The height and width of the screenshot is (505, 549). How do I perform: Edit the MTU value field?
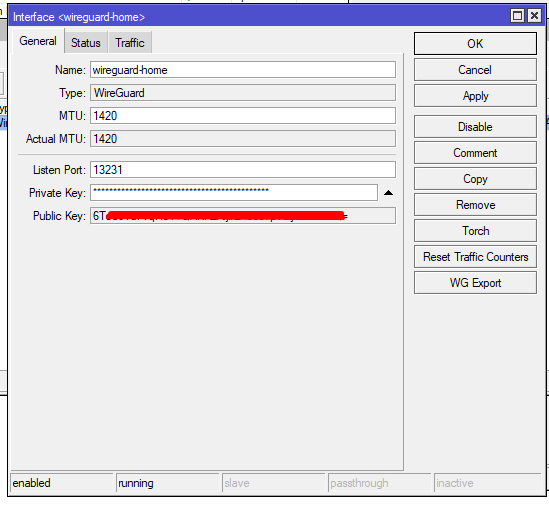(x=243, y=116)
